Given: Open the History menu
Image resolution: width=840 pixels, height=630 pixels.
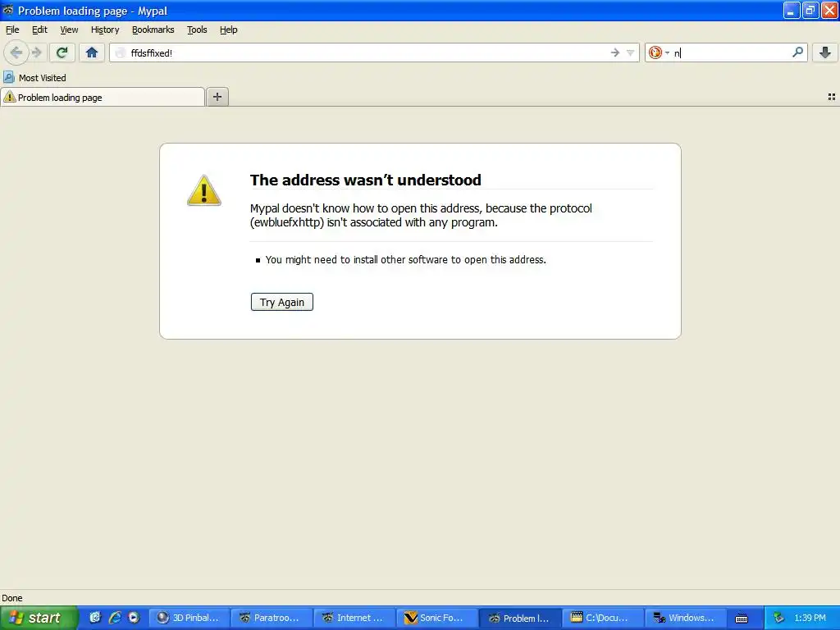Looking at the screenshot, I should click(105, 30).
